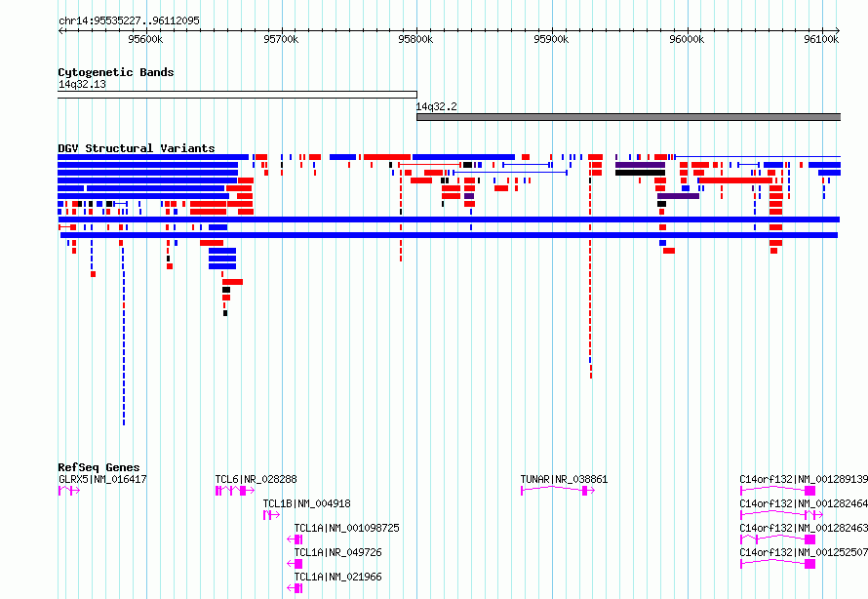This screenshot has height=599, width=868.
Task: Select the white 14q32.13 cytogenetic band bar
Action: (x=238, y=95)
